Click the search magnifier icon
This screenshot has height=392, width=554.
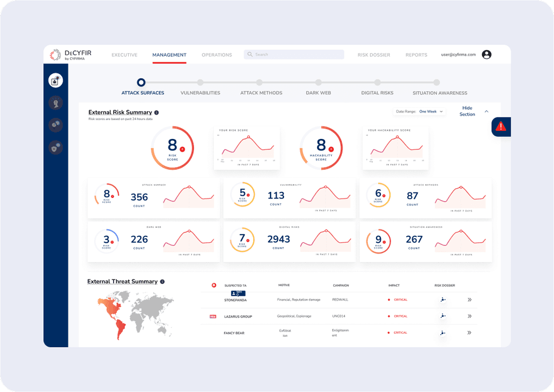point(250,55)
